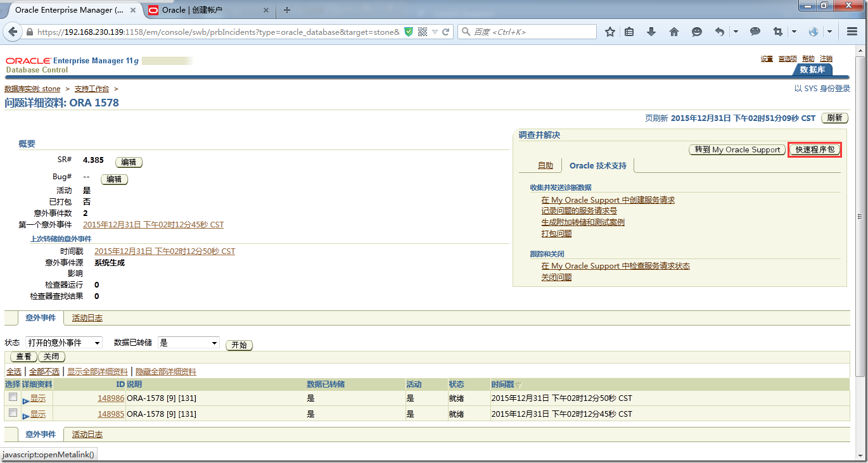Switch to the 自助 tab
Viewport: 868px width, 463px height.
(546, 166)
